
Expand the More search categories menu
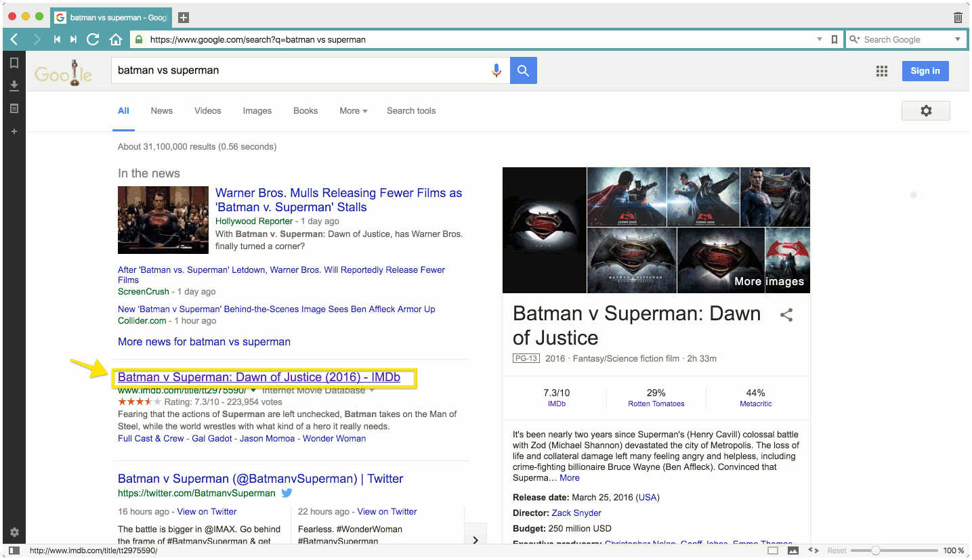click(354, 110)
